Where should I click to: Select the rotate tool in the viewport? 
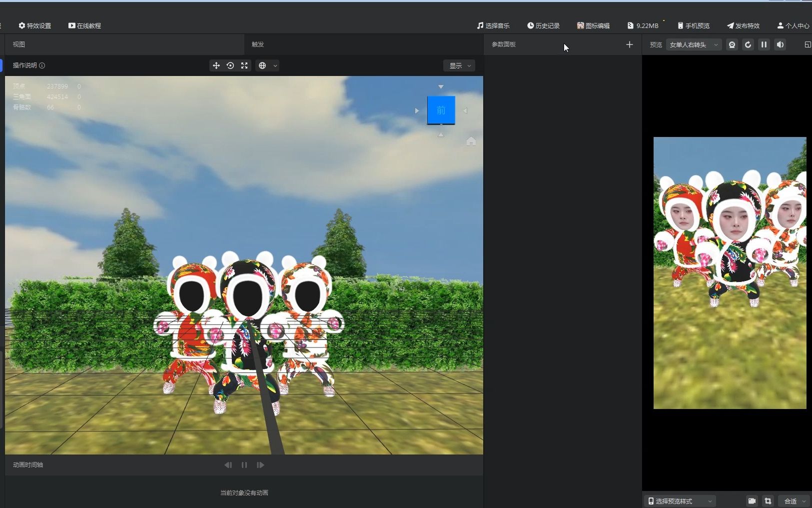click(230, 65)
